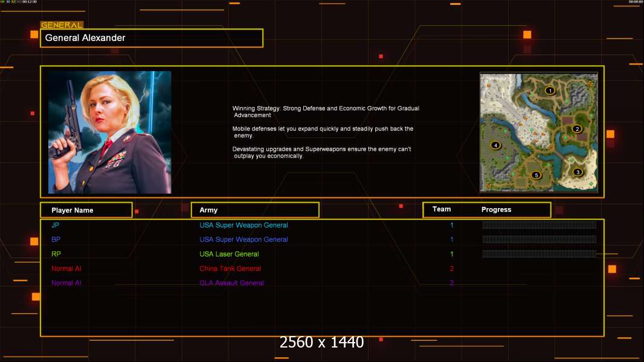Click the GENERAL label tag

[x=62, y=25]
